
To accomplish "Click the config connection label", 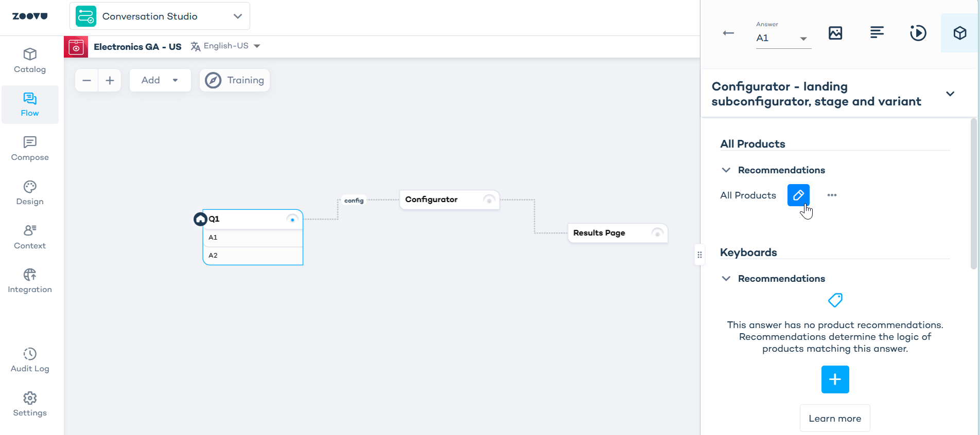I will [354, 201].
